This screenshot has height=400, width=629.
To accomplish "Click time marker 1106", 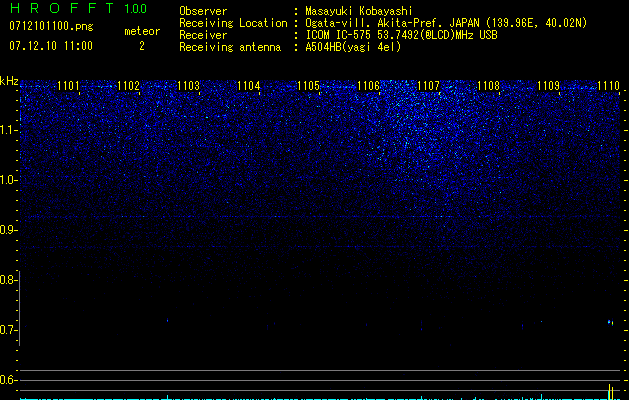I will click(369, 86).
